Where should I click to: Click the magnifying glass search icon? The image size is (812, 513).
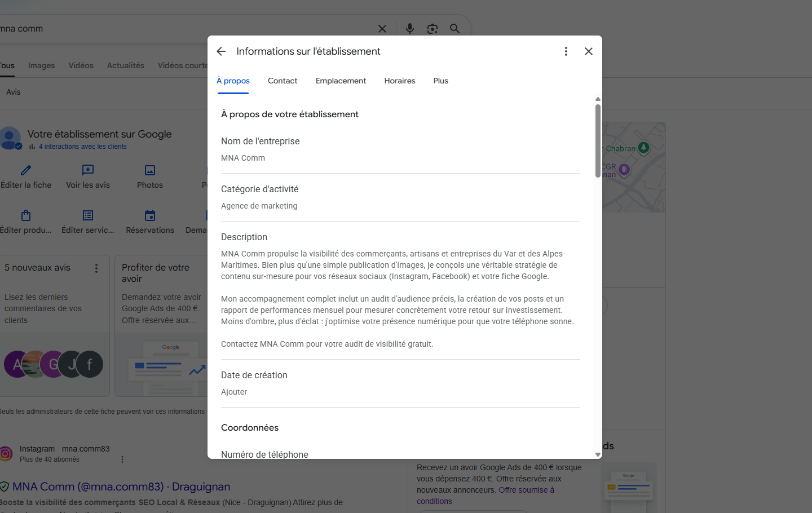click(454, 29)
